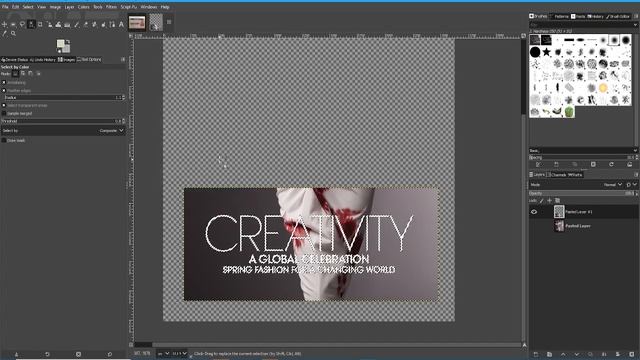Select the Free Select lasso tool

[22, 24]
